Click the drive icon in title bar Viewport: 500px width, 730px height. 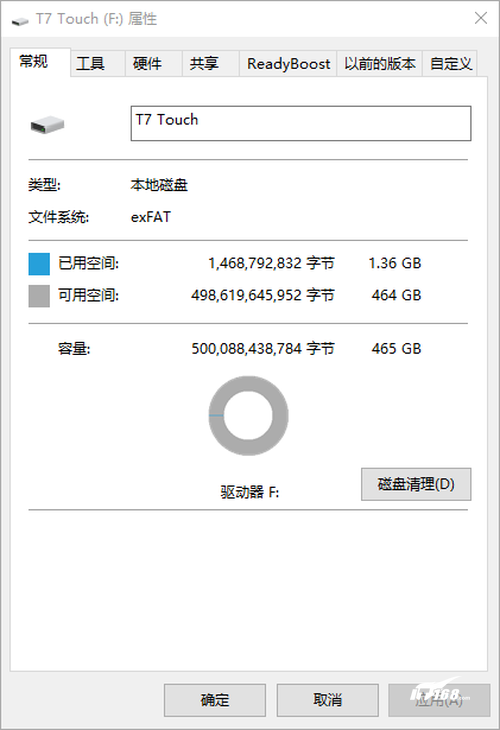[20, 21]
